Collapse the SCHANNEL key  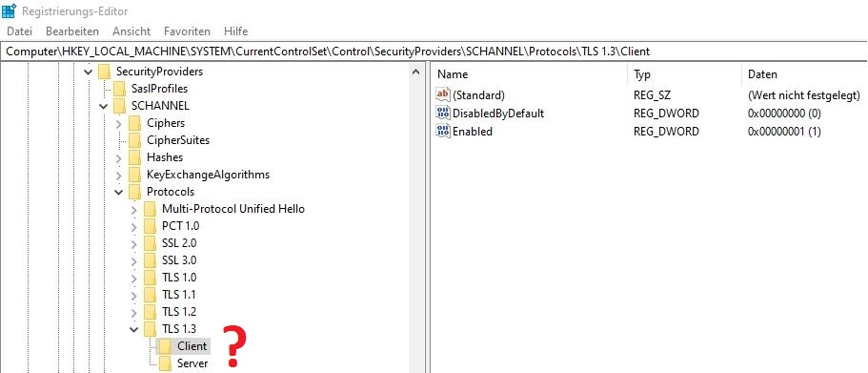click(104, 106)
